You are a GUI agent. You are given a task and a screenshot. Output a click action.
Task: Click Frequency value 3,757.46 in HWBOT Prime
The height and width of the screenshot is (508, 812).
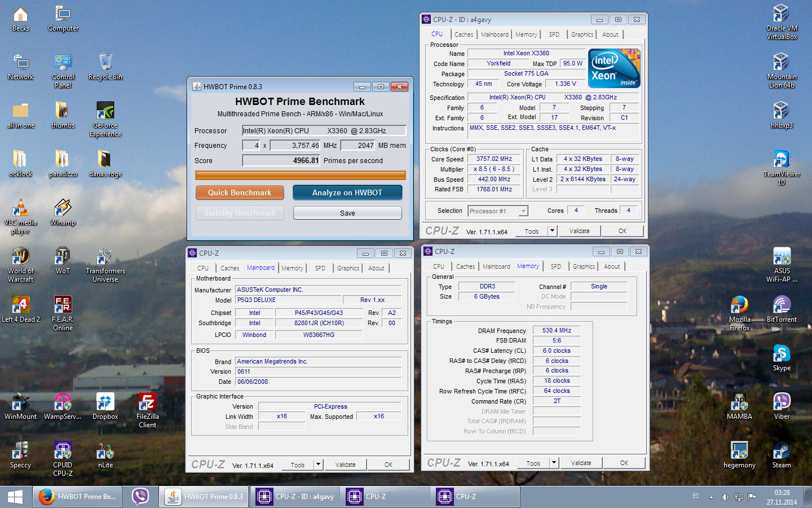295,145
